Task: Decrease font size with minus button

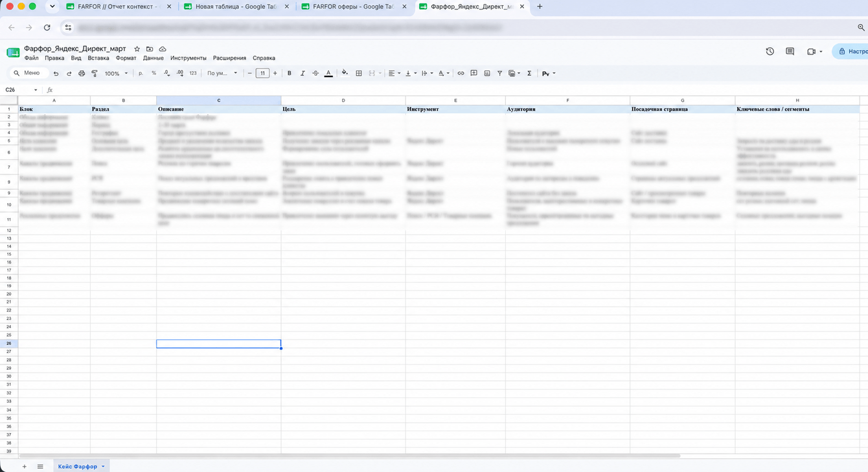Action: (x=250, y=73)
